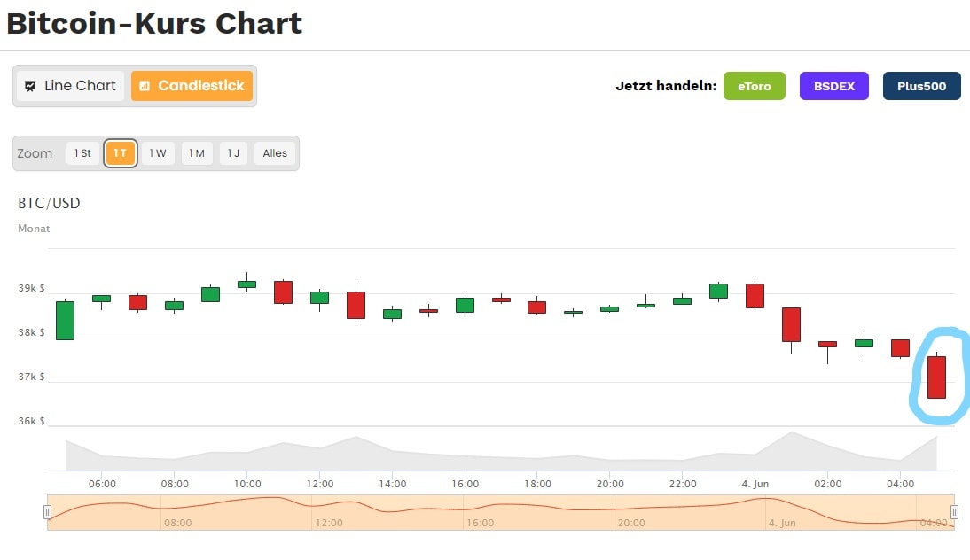Image resolution: width=970 pixels, height=560 pixels.
Task: Click the 06:00 time axis label
Action: pos(102,484)
